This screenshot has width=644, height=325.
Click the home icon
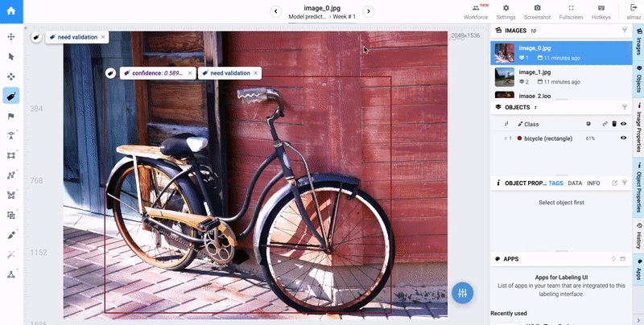tap(11, 11)
